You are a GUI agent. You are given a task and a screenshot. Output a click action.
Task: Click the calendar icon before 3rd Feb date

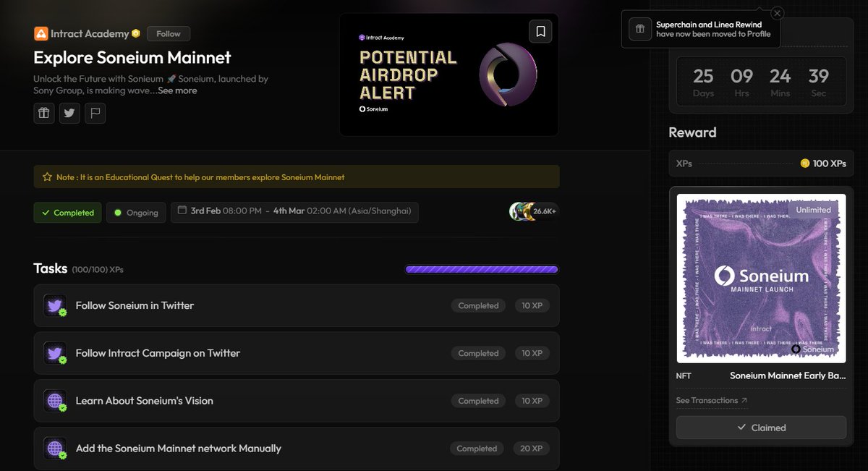tap(183, 211)
